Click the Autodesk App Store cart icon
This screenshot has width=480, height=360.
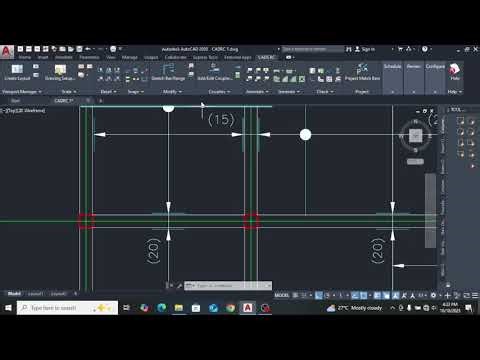(x=400, y=49)
